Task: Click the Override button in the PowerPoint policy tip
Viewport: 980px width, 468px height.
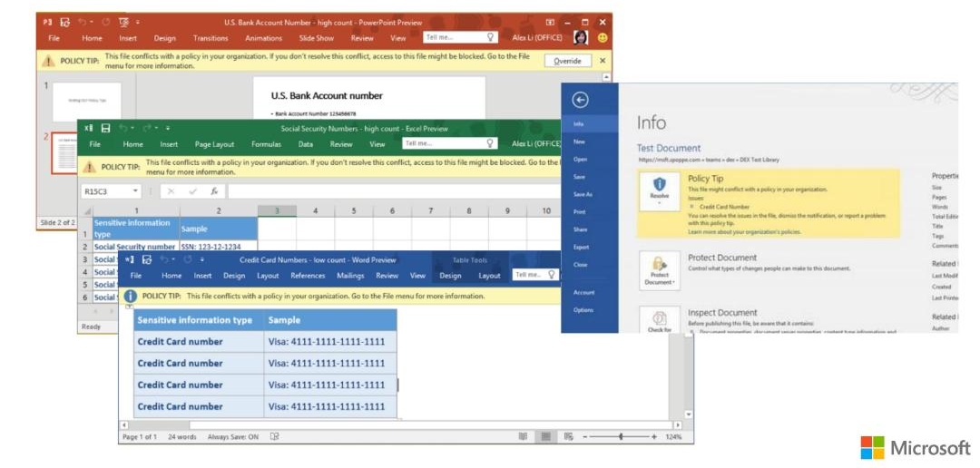Action: (x=567, y=61)
